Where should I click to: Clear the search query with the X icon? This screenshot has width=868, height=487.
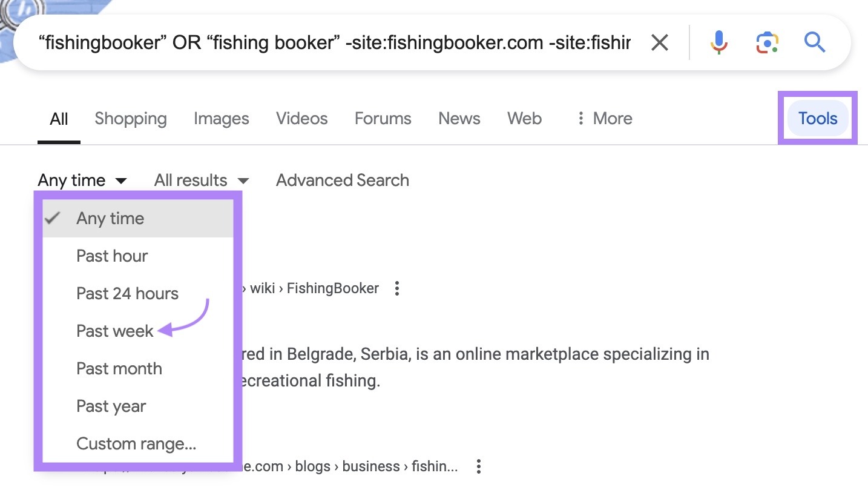(659, 42)
